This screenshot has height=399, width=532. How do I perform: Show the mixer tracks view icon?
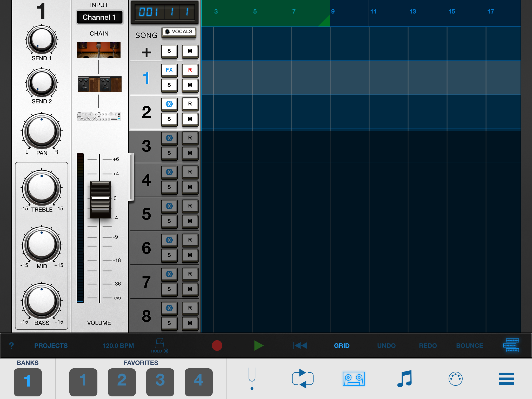pos(511,345)
